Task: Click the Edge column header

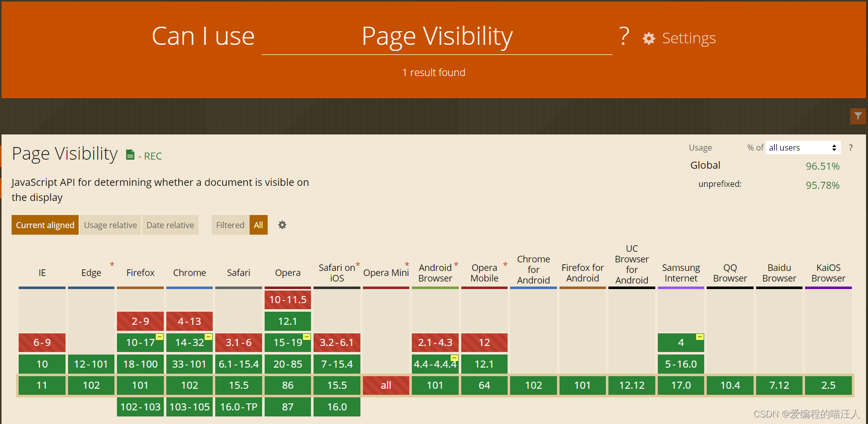Action: pos(91,272)
